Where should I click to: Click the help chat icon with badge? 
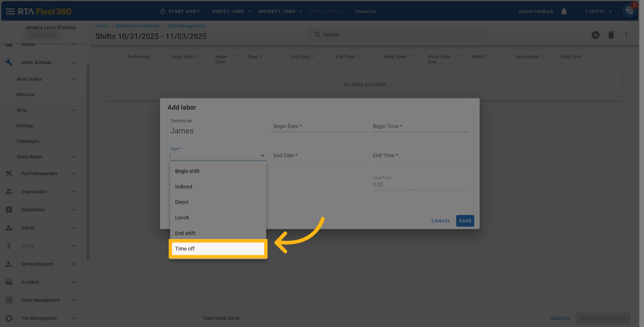(629, 10)
